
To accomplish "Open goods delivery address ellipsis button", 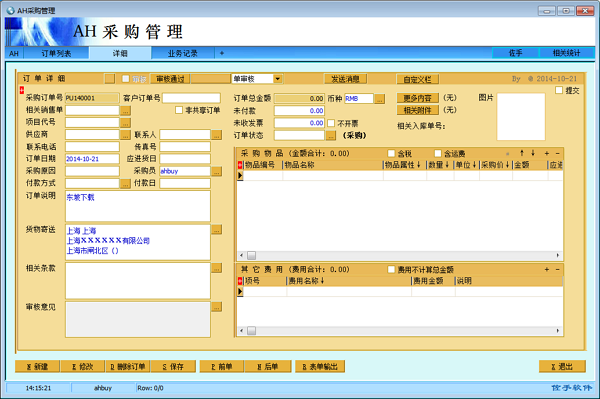I will pos(217,230).
